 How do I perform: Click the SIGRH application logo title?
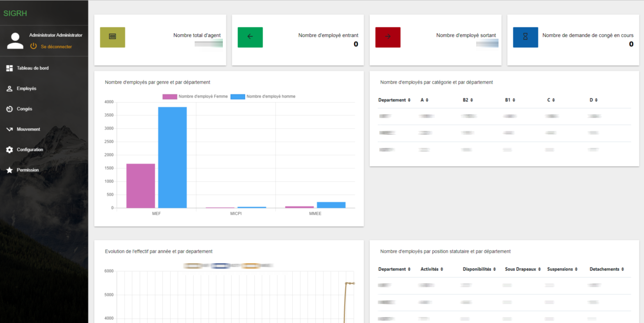[x=15, y=13]
